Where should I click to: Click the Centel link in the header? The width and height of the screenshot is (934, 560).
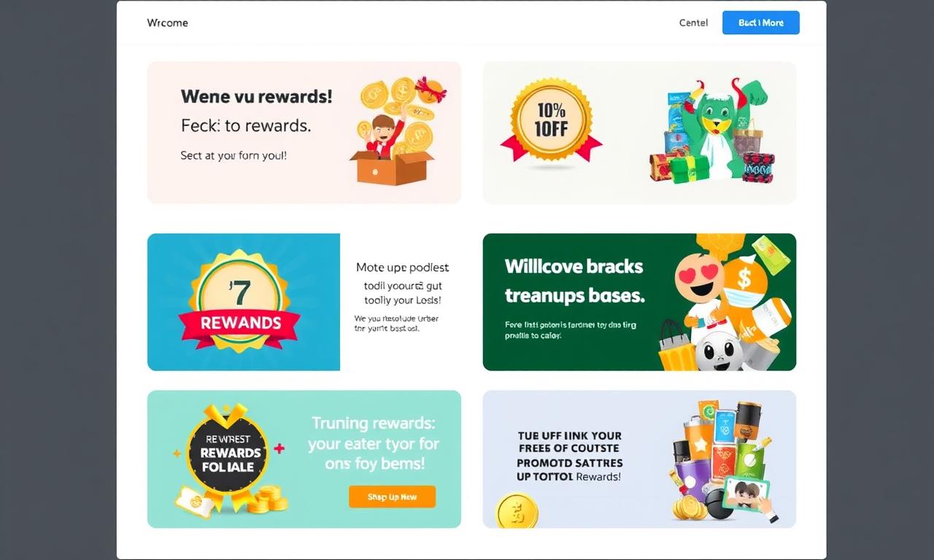[693, 23]
